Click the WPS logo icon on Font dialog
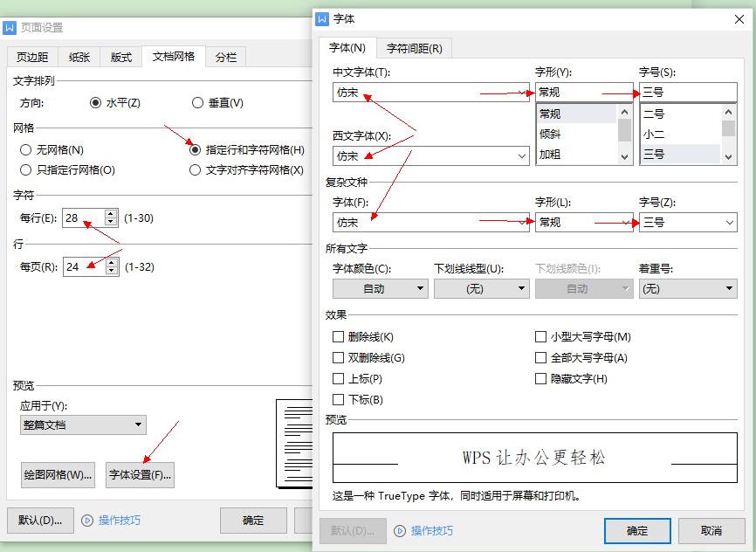The image size is (756, 552). pyautogui.click(x=323, y=18)
